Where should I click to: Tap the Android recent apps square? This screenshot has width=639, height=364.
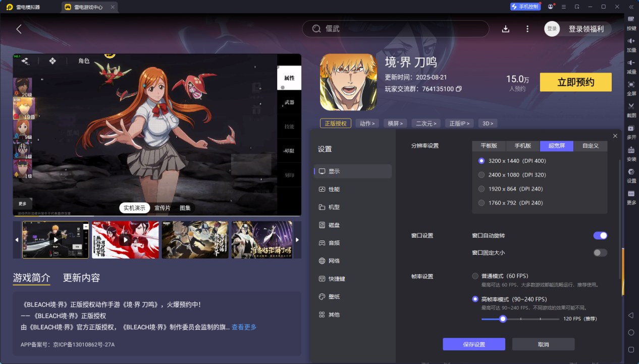631,349
